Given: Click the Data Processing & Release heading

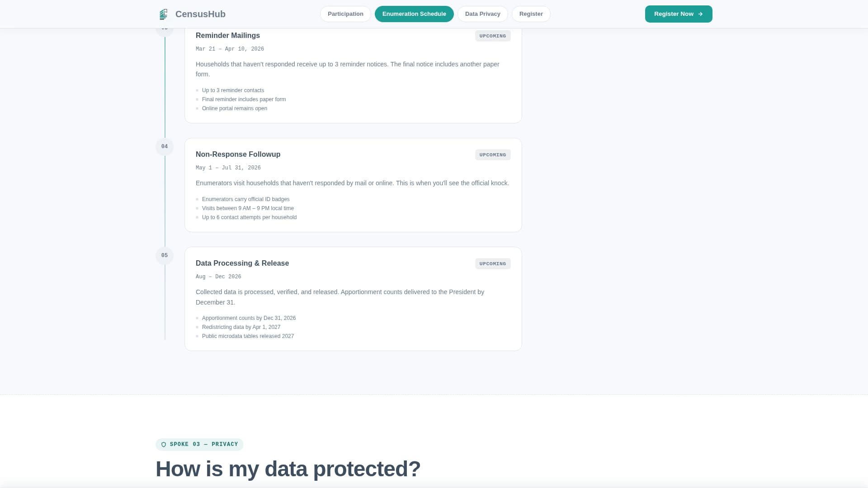Looking at the screenshot, I should click(242, 263).
